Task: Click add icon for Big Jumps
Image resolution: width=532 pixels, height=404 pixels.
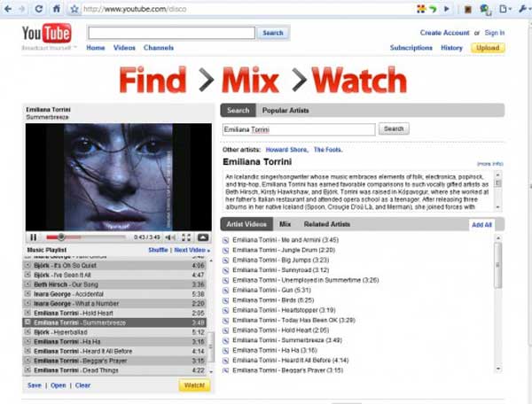Action: tap(225, 260)
